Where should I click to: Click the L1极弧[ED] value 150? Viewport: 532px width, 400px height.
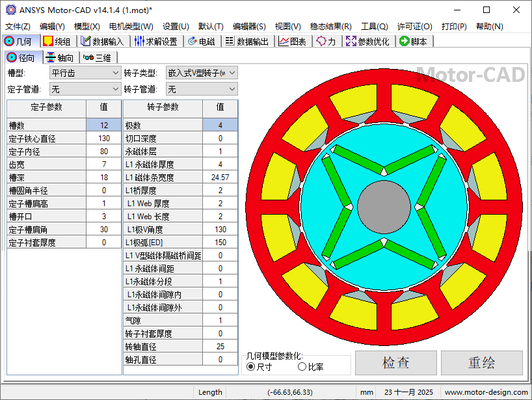click(x=220, y=242)
